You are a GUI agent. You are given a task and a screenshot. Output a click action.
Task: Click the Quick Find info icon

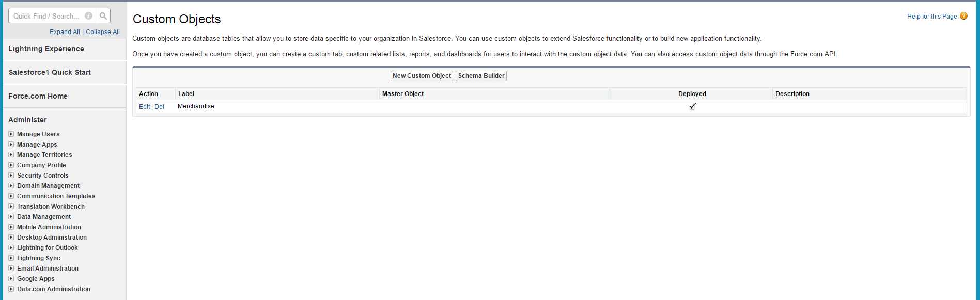click(x=88, y=16)
